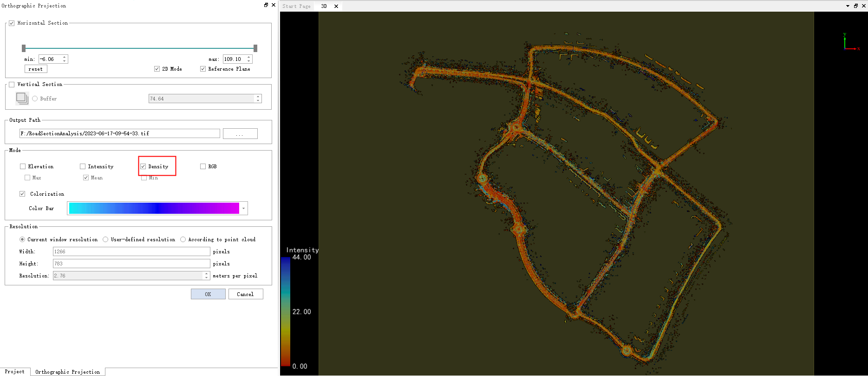Select According to point cloud option
Image resolution: width=868 pixels, height=376 pixels.
click(x=183, y=239)
